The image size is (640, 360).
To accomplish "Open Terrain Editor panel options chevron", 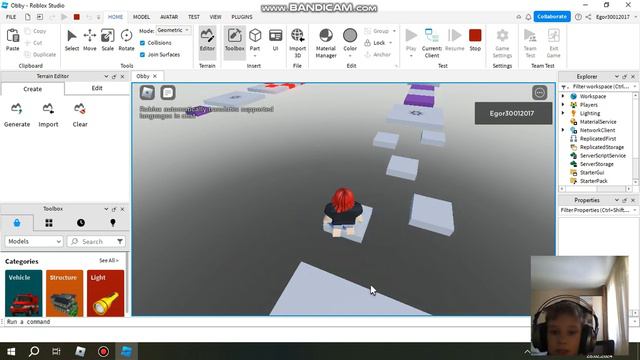I will coord(106,76).
